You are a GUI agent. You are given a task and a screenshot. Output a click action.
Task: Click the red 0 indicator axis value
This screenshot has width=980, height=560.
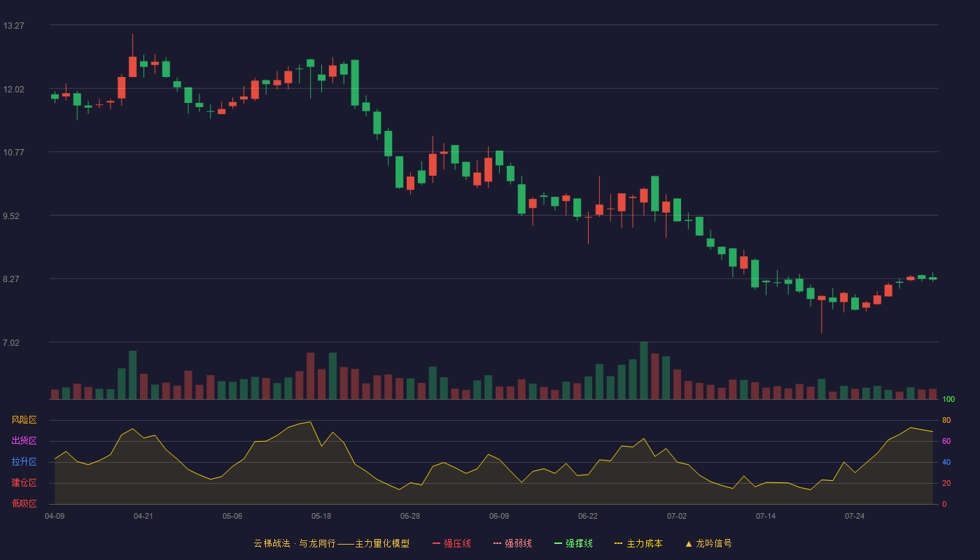[x=944, y=504]
